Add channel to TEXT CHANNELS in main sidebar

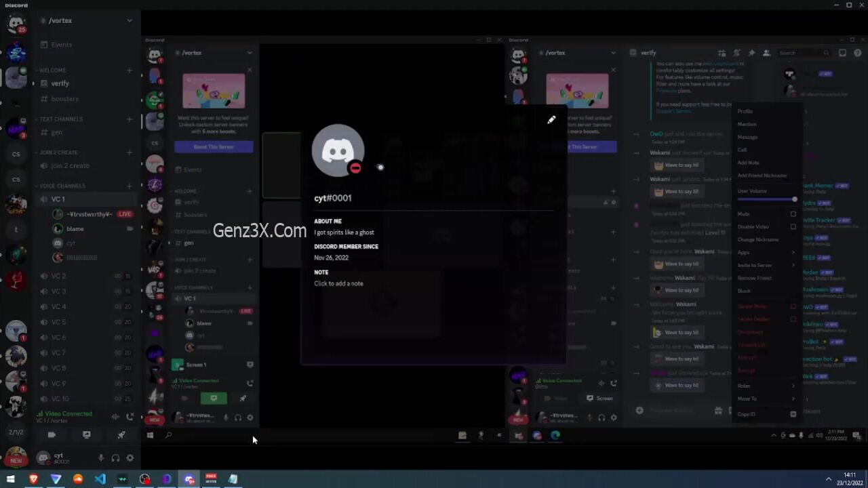130,119
